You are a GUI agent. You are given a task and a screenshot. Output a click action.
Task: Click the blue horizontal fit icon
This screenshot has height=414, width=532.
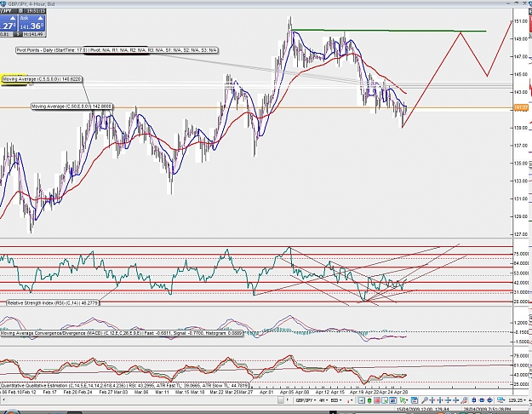point(482,400)
